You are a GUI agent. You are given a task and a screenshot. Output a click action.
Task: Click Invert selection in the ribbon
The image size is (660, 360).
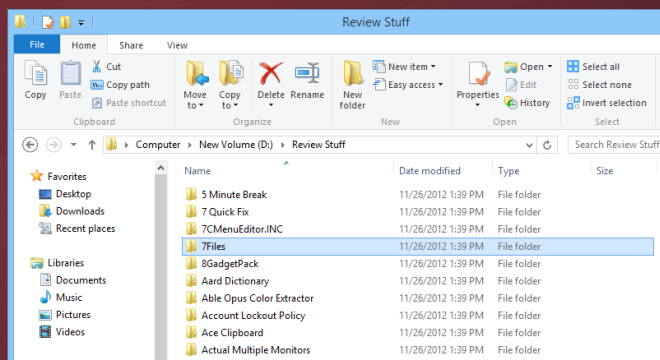coord(607,103)
